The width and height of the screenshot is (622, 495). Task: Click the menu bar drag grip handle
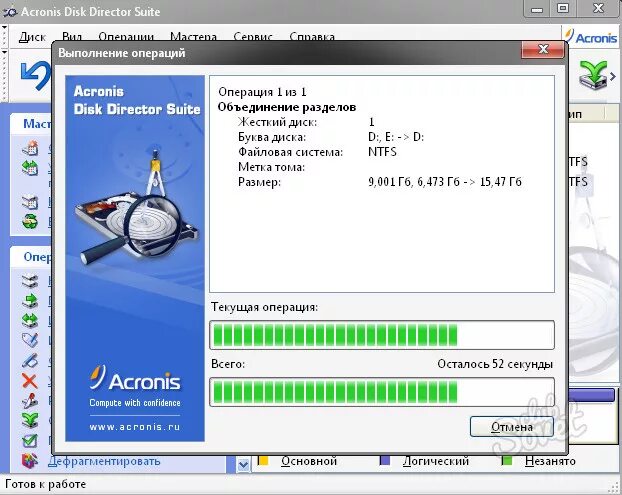click(4, 36)
